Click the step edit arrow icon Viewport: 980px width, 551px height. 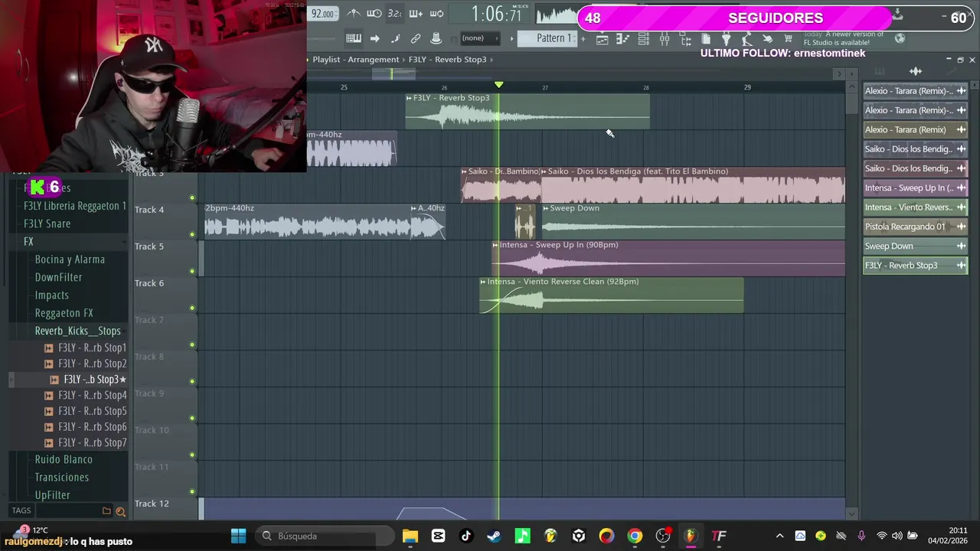point(374,38)
